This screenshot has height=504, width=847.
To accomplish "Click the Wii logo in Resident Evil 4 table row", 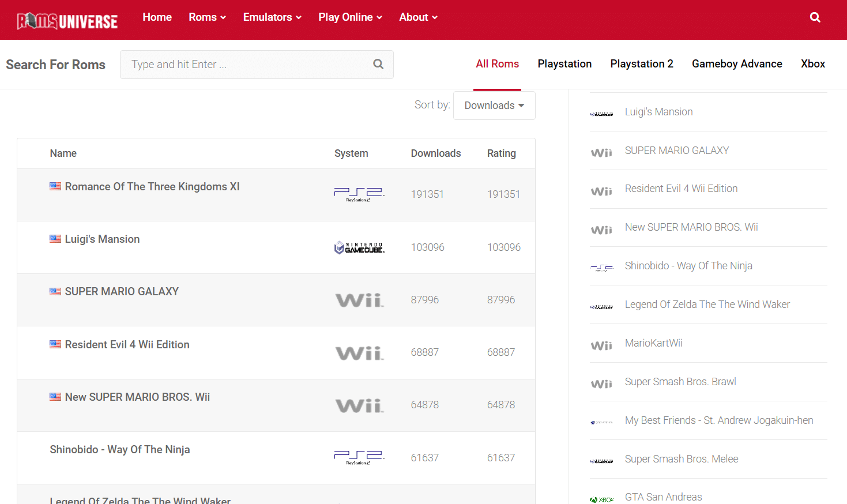I will click(359, 352).
